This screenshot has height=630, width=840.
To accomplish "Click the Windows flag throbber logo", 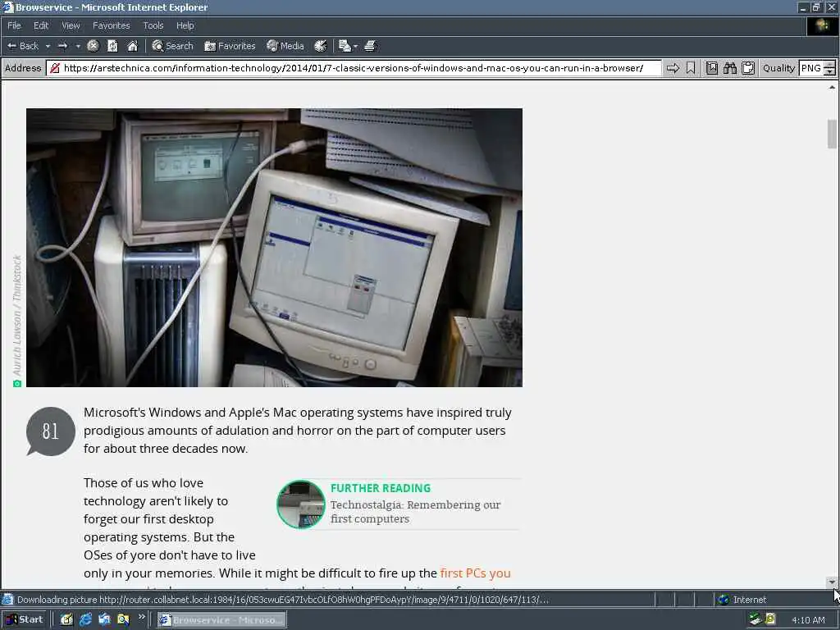I will pos(822,25).
